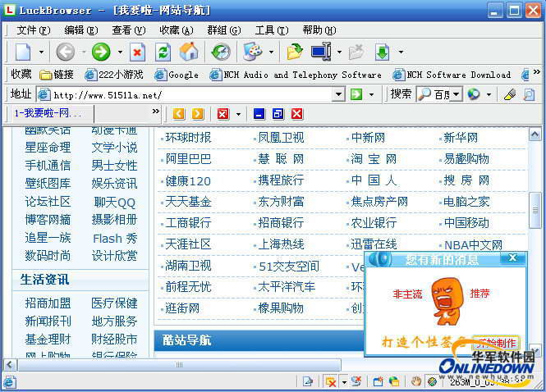Open the 百度 search engine dropdown
546x392 pixels.
(457, 94)
